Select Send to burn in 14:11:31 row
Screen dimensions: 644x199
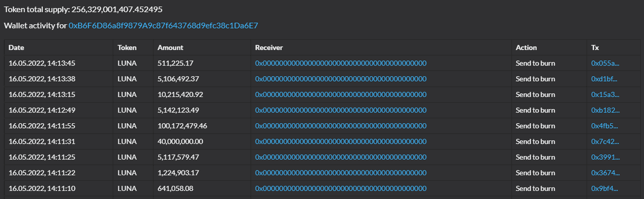(536, 141)
